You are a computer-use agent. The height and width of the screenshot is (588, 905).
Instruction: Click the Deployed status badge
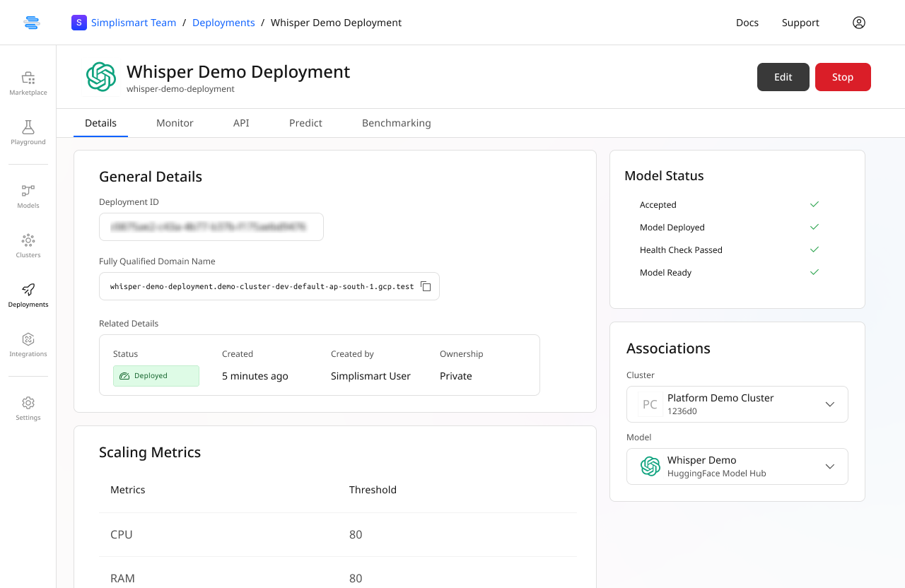coord(156,376)
